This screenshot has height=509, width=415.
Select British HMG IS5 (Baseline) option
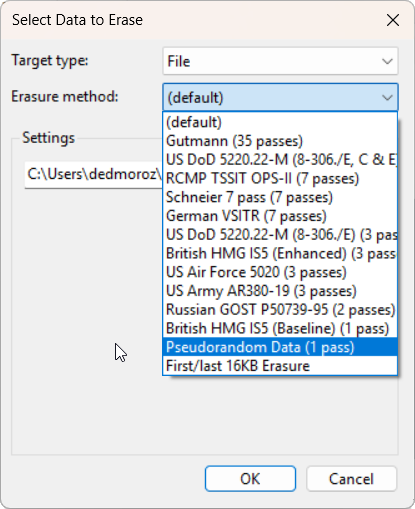point(280,328)
